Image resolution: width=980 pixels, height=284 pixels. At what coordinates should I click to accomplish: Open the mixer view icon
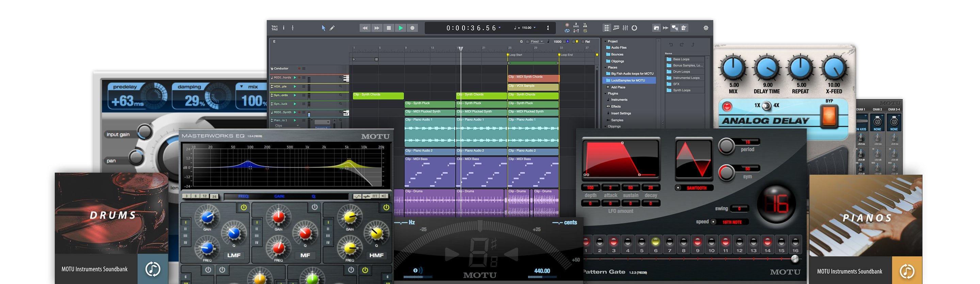tap(625, 28)
